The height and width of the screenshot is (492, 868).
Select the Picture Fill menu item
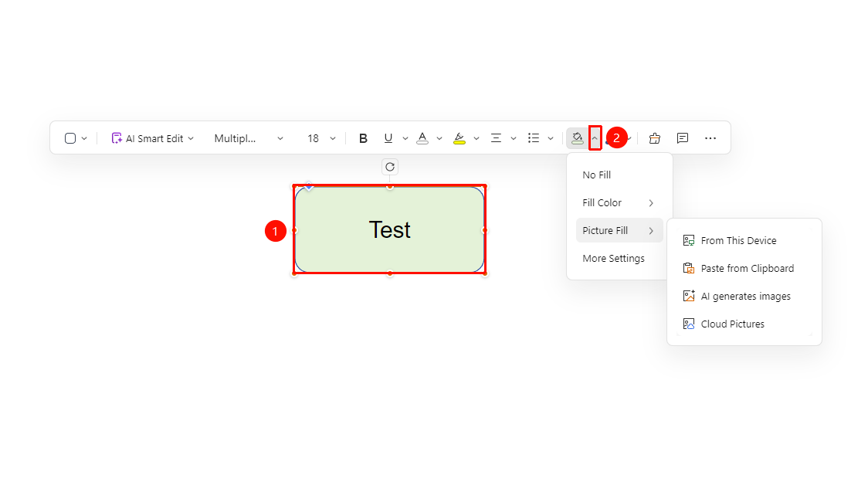[x=619, y=230]
